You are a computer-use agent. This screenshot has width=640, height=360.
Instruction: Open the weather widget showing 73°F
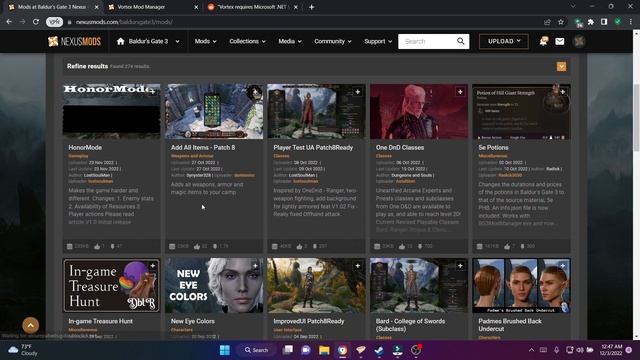click(x=23, y=350)
